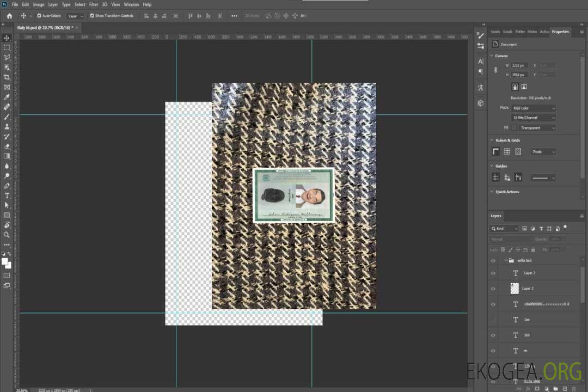Image resolution: width=588 pixels, height=392 pixels.
Task: Select the Eraser tool
Action: pyautogui.click(x=7, y=146)
